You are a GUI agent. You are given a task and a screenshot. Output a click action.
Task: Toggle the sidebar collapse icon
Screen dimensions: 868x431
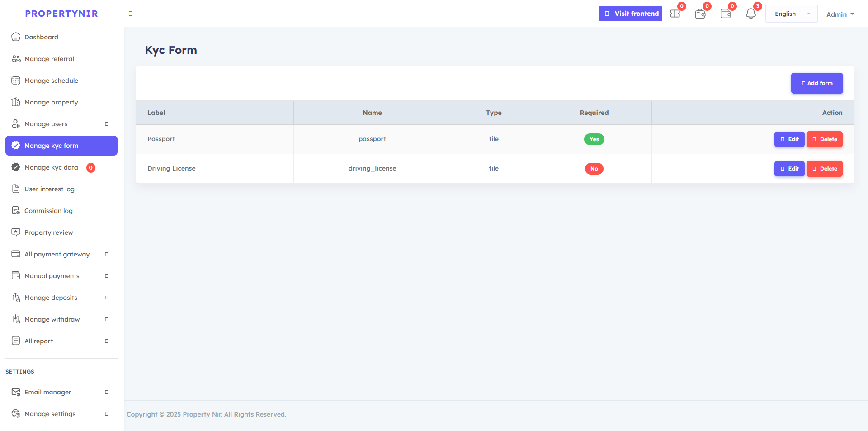pos(131,14)
